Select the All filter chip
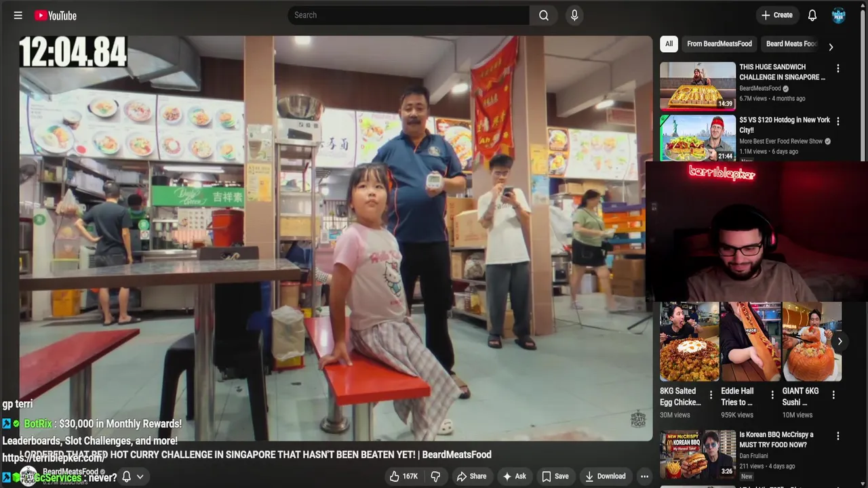This screenshot has height=488, width=868. pyautogui.click(x=669, y=43)
